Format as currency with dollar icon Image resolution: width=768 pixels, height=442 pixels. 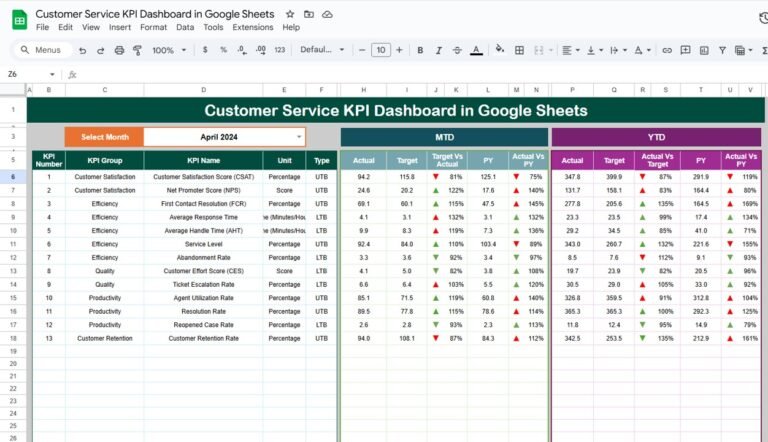coord(205,49)
